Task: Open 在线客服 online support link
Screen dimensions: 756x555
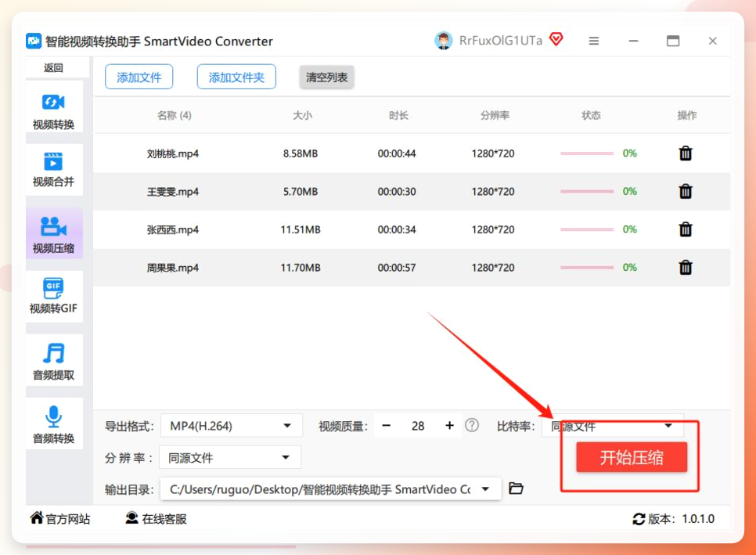Action: [x=156, y=519]
